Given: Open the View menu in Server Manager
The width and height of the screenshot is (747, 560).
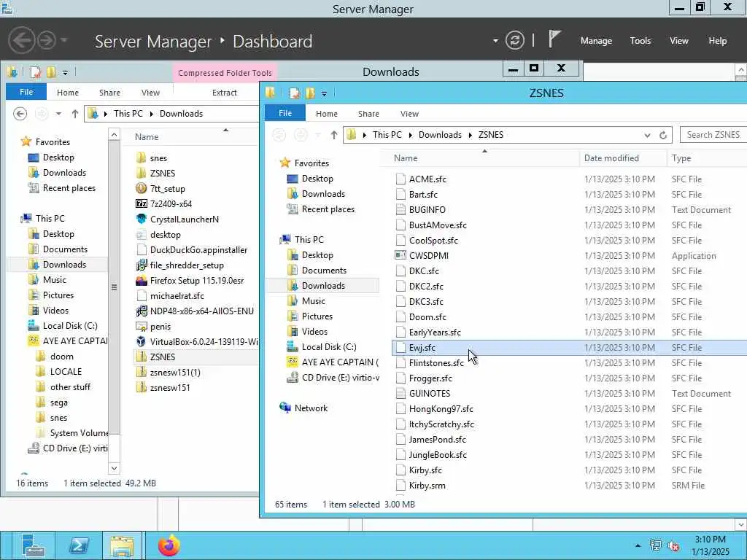Looking at the screenshot, I should tap(679, 41).
